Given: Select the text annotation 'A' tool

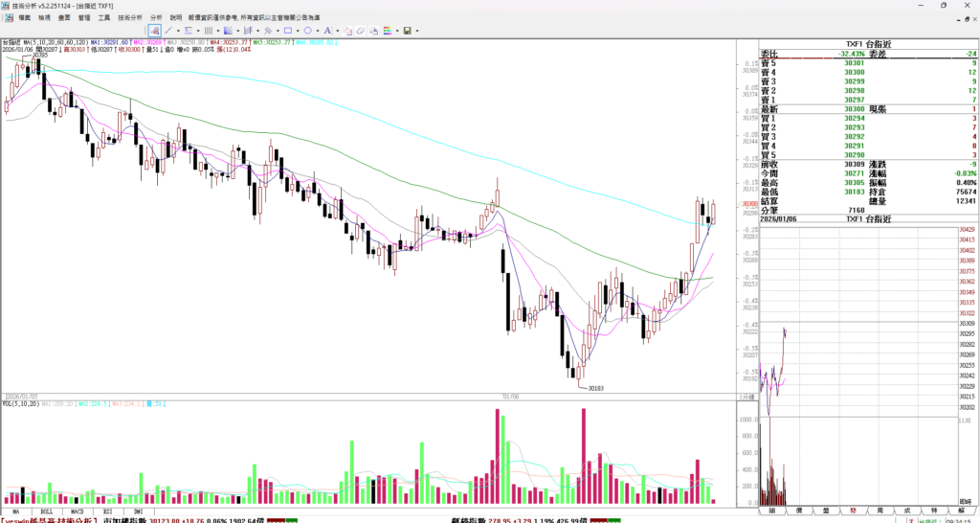Looking at the screenshot, I should point(327,31).
